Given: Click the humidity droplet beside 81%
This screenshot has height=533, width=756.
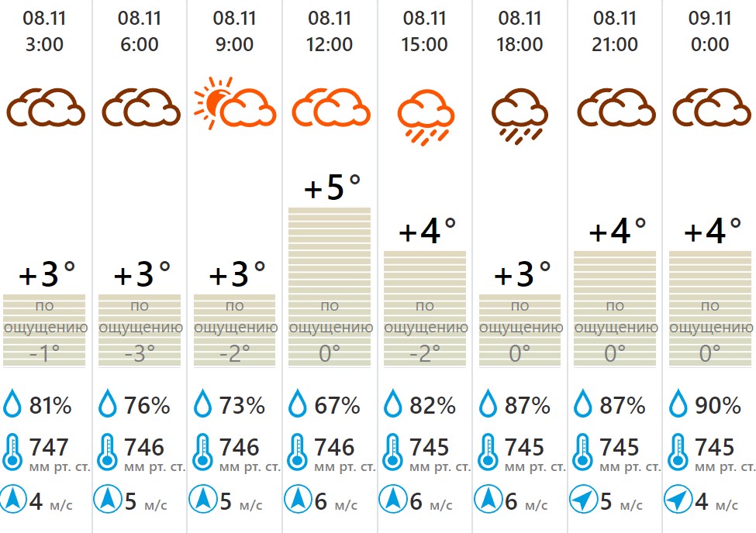Looking at the screenshot, I should (12, 404).
